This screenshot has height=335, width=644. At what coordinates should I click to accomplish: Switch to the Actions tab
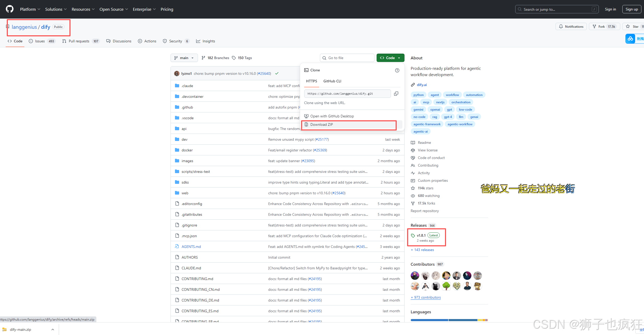[x=147, y=41]
